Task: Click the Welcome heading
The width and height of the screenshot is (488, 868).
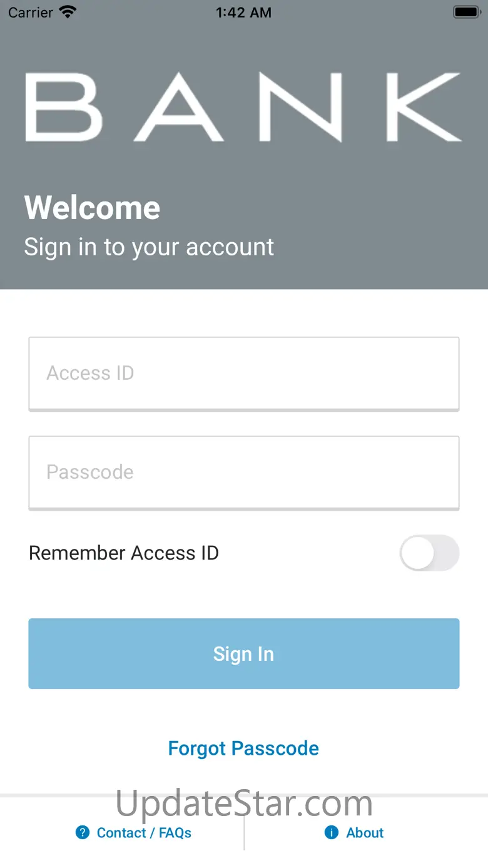Action: pos(92,208)
